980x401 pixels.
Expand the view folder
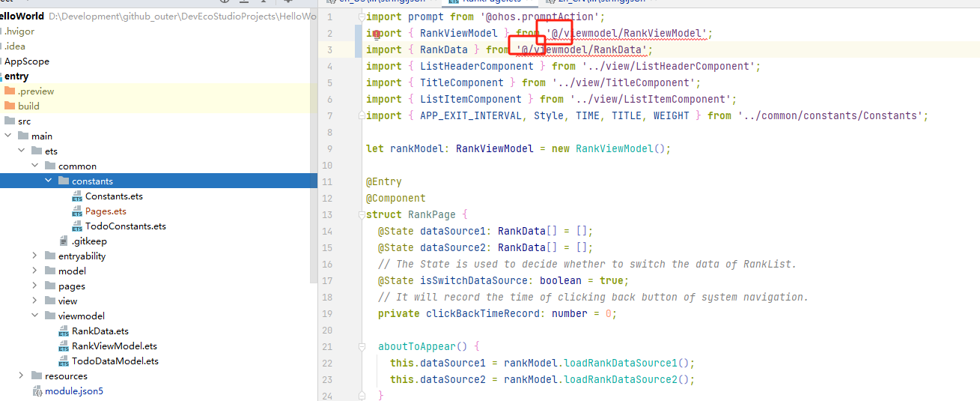point(34,301)
